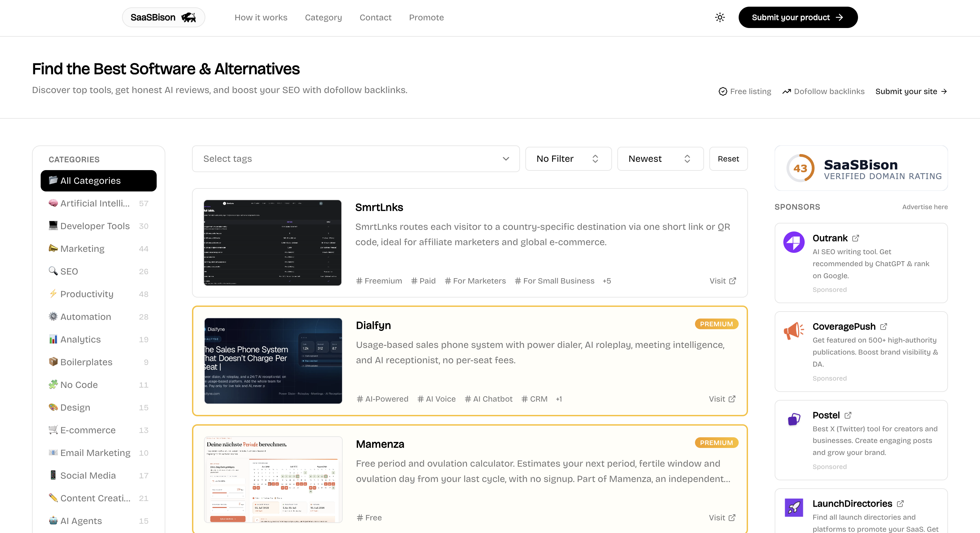
Task: Click the PREMIUM badge on Dialfyn
Action: 717,324
